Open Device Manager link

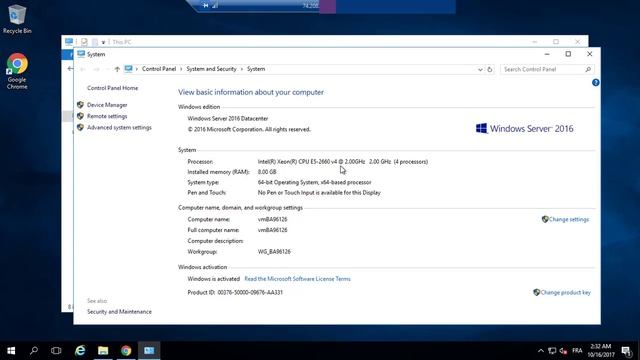pyautogui.click(x=107, y=105)
